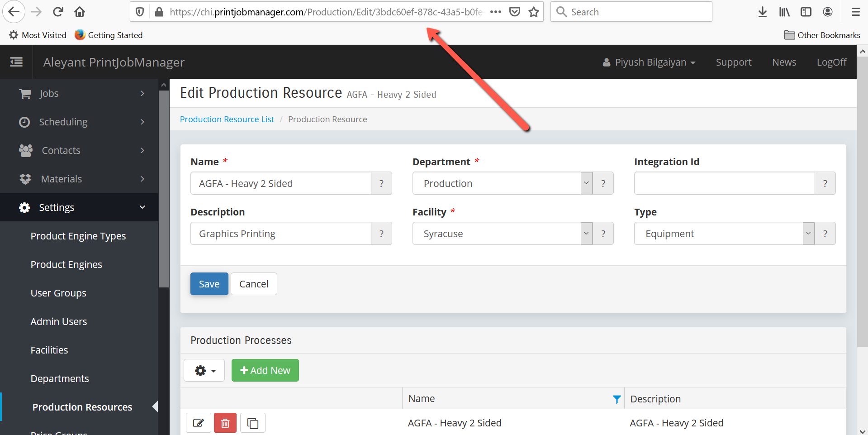This screenshot has height=435, width=868.
Task: Open help for the Name field
Action: (x=381, y=183)
